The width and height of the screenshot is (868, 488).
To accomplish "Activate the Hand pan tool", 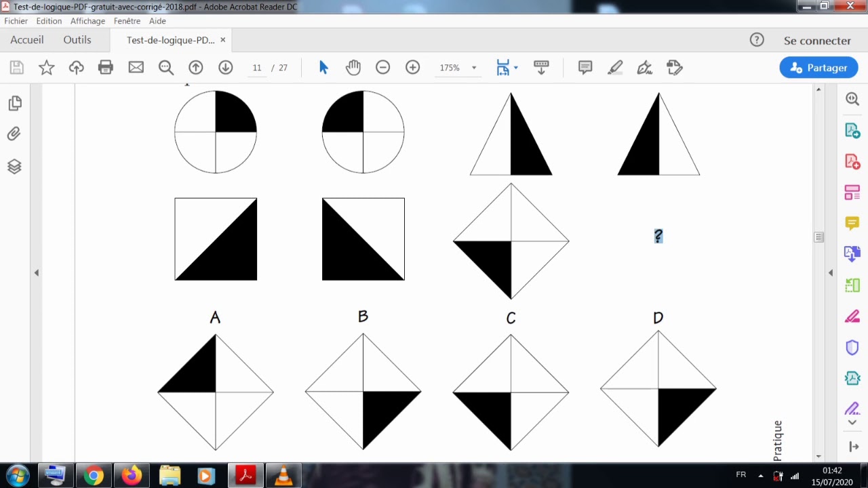I will [353, 68].
